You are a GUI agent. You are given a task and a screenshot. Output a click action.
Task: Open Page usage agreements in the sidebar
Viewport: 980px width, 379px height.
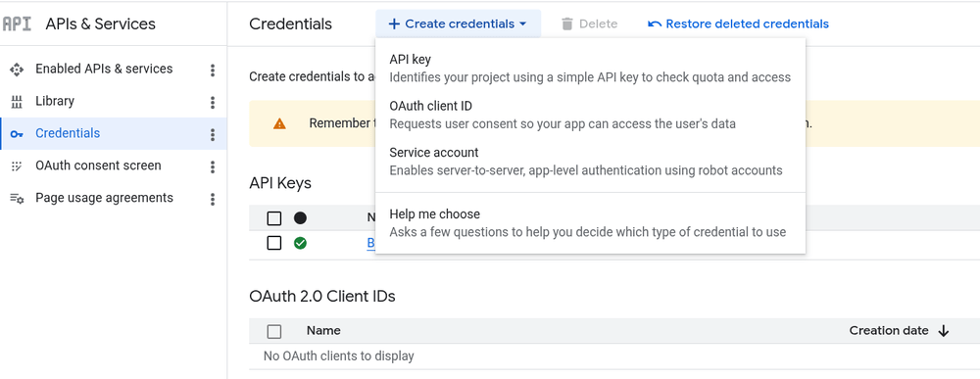click(x=105, y=198)
